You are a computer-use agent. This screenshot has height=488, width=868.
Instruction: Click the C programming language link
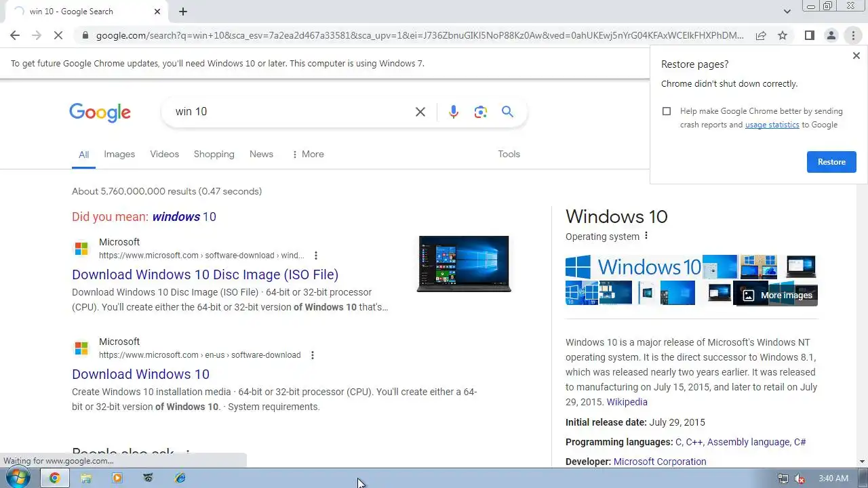(x=679, y=442)
